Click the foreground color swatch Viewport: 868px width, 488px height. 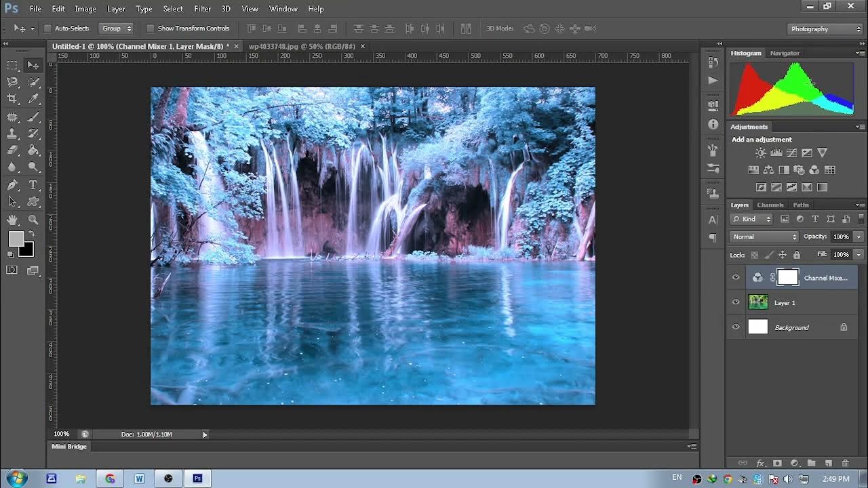[x=16, y=239]
